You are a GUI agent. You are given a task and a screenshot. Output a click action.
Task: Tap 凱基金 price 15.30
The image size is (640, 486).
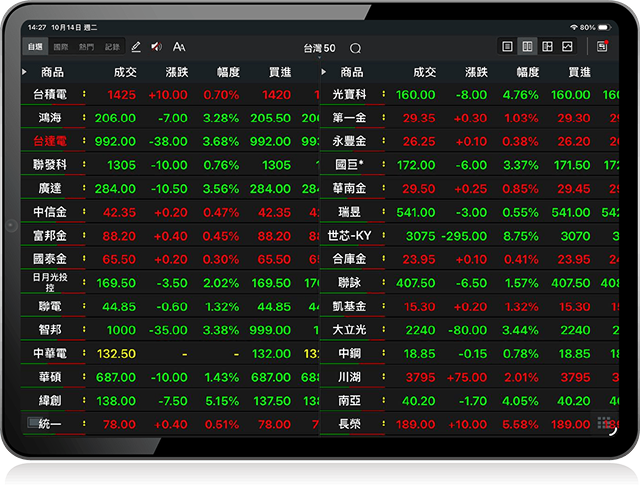point(420,307)
